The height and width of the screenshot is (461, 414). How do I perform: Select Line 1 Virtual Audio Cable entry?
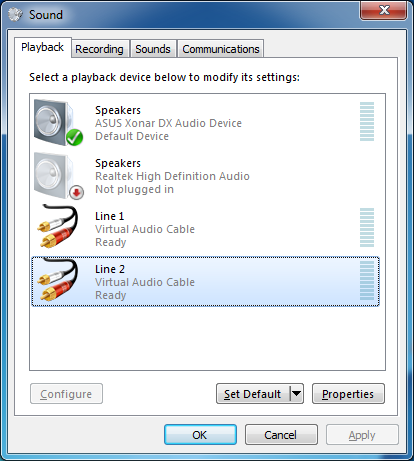click(x=205, y=229)
